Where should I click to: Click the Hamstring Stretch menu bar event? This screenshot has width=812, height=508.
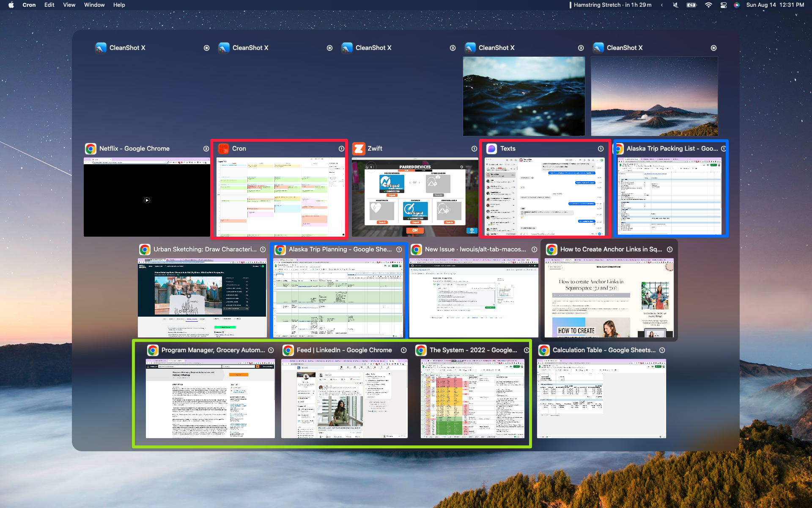(610, 5)
